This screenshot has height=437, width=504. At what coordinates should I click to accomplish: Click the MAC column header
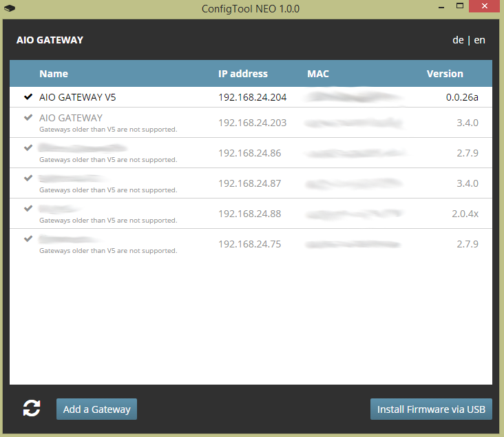click(x=318, y=74)
